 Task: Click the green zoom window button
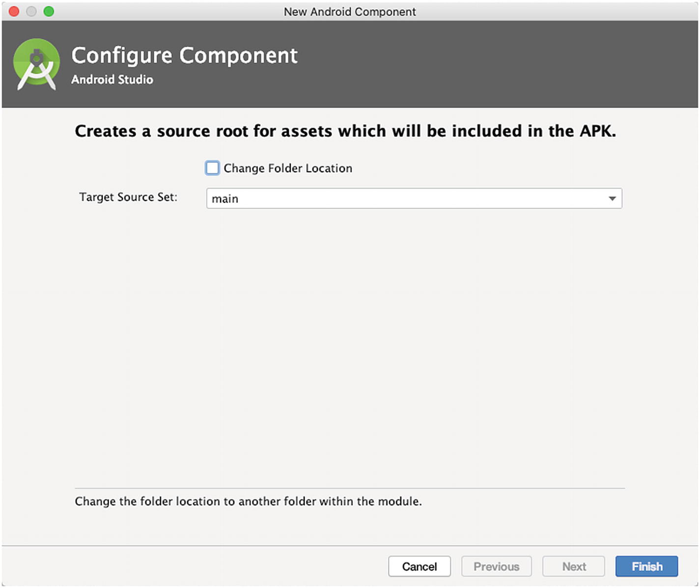49,11
